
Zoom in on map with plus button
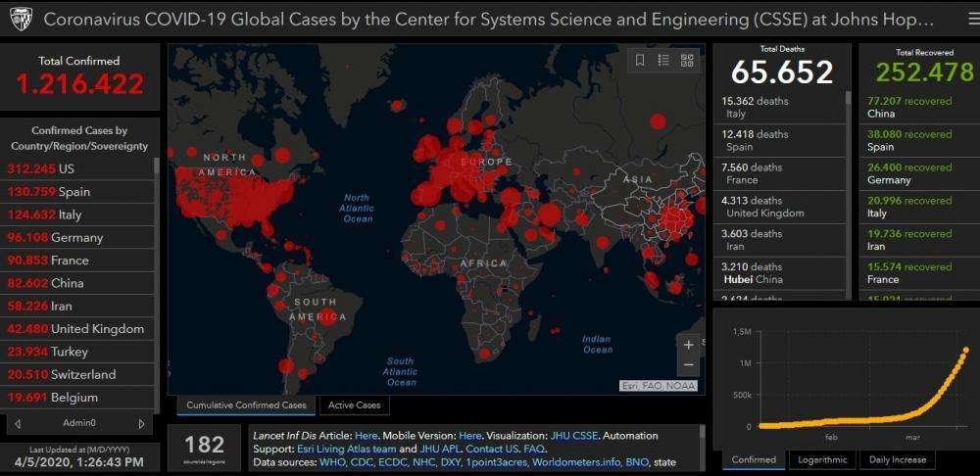click(x=688, y=345)
